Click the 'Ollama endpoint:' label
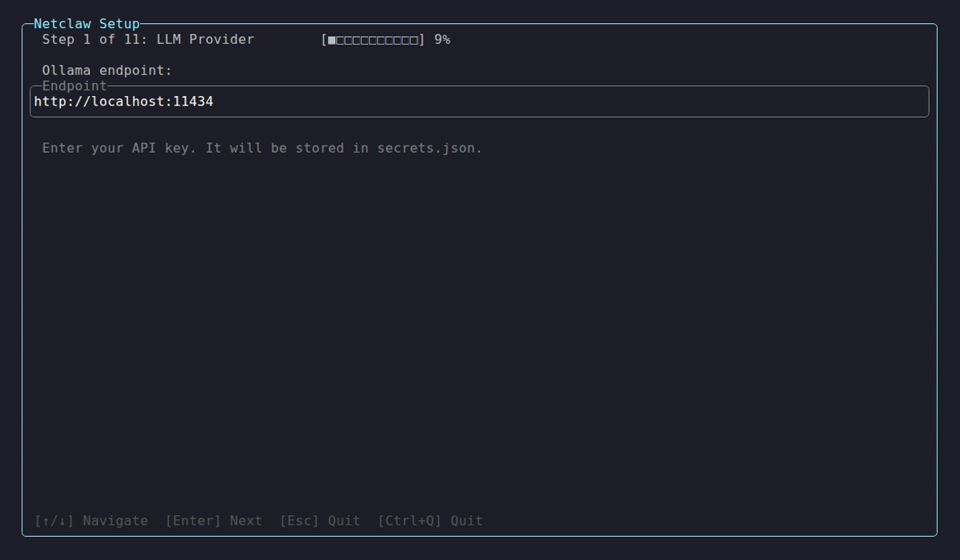The height and width of the screenshot is (560, 960). point(107,70)
